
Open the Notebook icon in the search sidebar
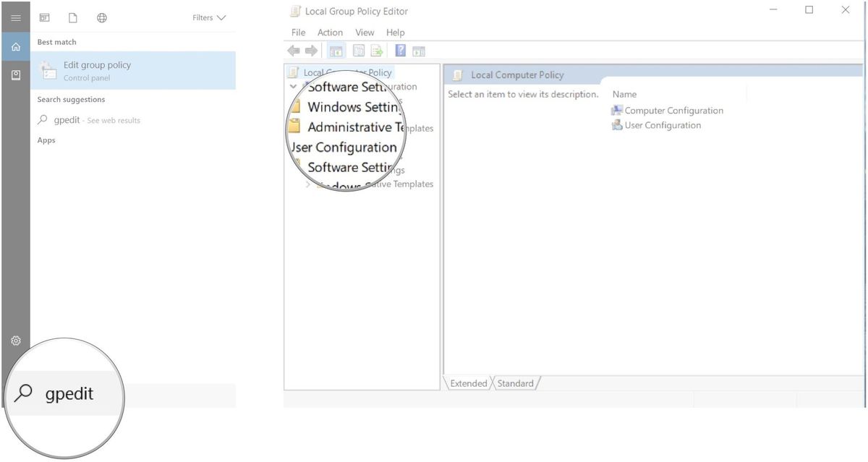click(x=15, y=75)
